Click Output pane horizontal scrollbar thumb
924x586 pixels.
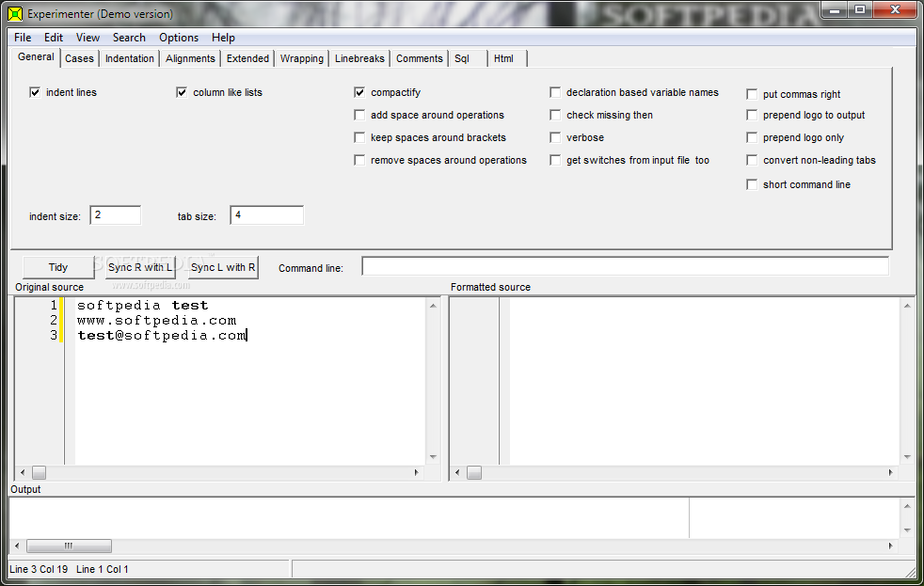(69, 546)
